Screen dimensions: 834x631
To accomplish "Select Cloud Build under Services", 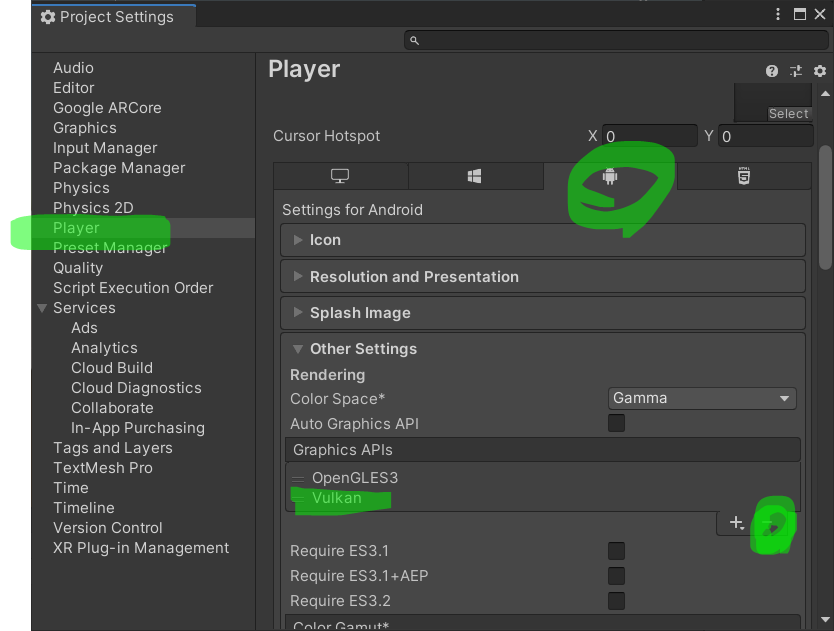I will click(x=112, y=368).
